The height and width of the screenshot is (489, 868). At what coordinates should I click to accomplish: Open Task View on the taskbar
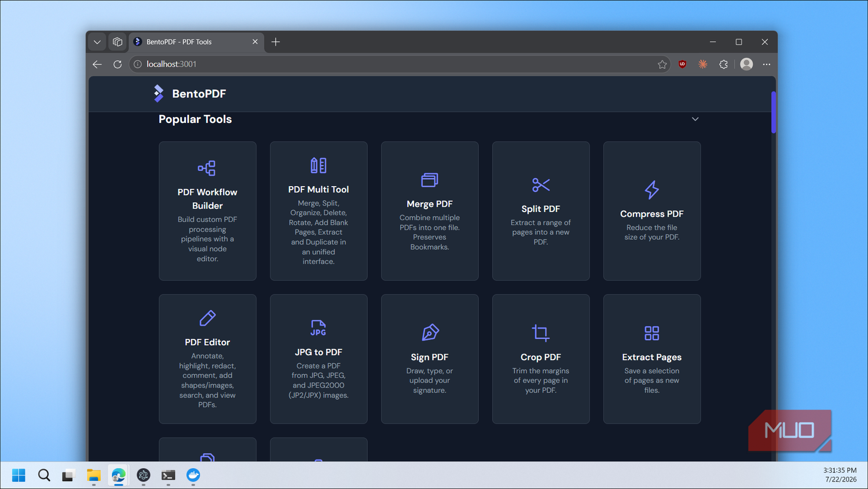(x=69, y=475)
